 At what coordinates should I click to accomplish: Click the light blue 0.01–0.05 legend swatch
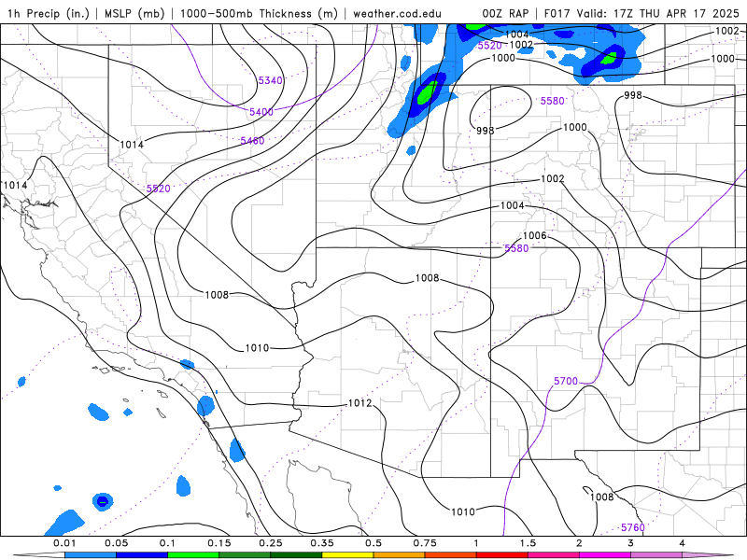(x=91, y=555)
